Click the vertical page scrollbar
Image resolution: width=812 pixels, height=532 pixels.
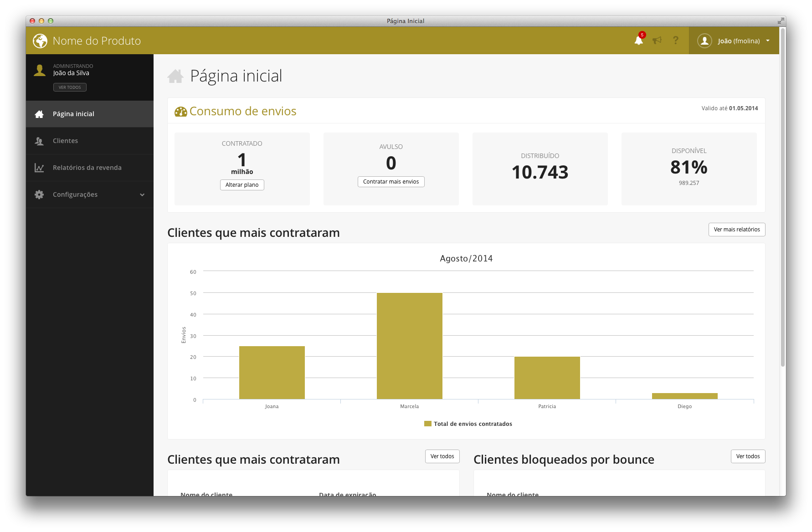783,197
